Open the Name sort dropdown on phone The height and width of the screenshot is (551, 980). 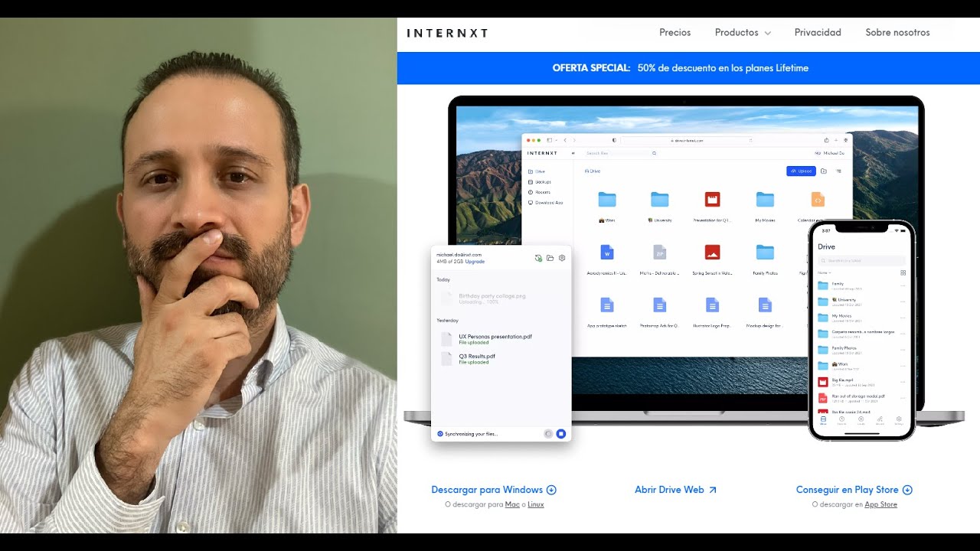[824, 272]
